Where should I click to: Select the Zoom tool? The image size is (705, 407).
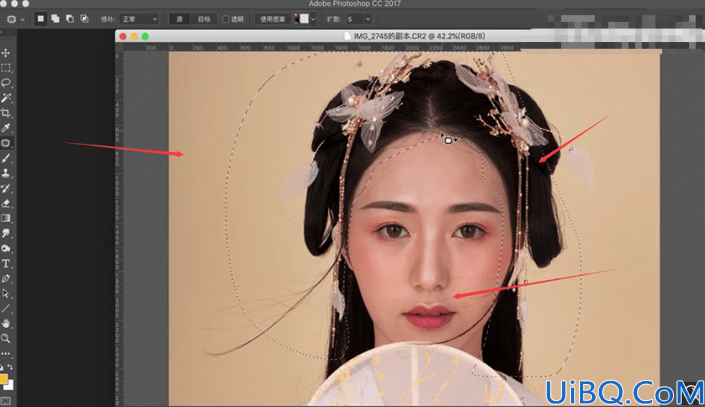click(6, 339)
